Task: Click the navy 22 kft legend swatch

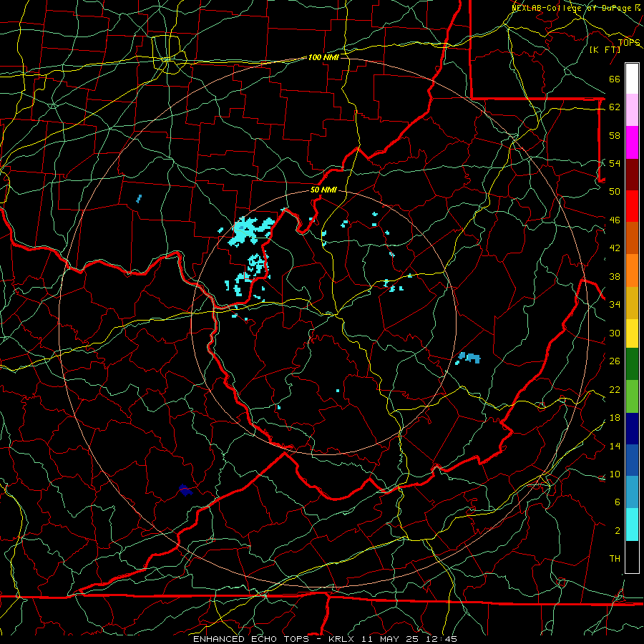Action: [632, 429]
